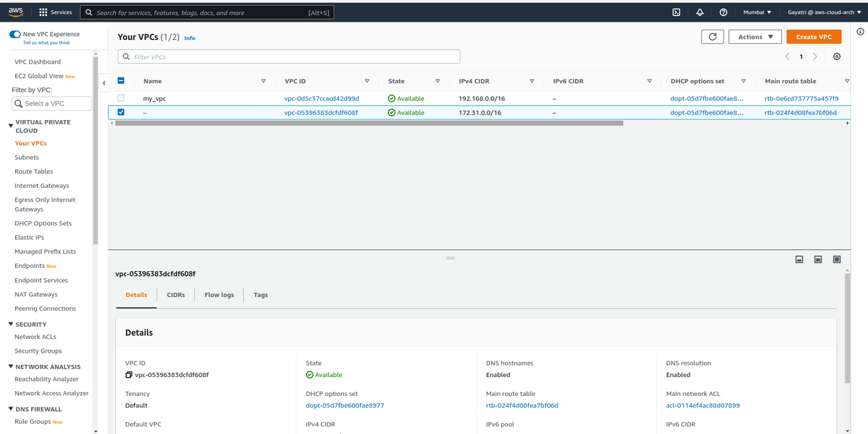Minimize the details split panel
868x434 pixels.
click(800, 259)
